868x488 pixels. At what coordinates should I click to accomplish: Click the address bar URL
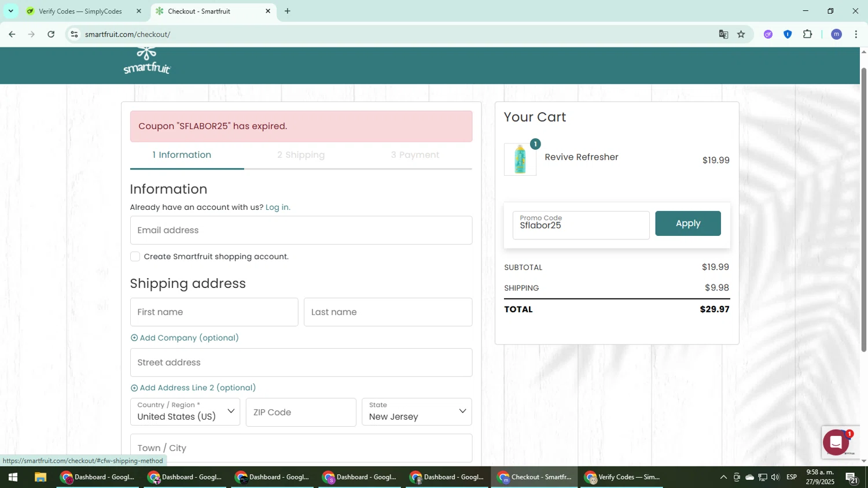pyautogui.click(x=128, y=35)
